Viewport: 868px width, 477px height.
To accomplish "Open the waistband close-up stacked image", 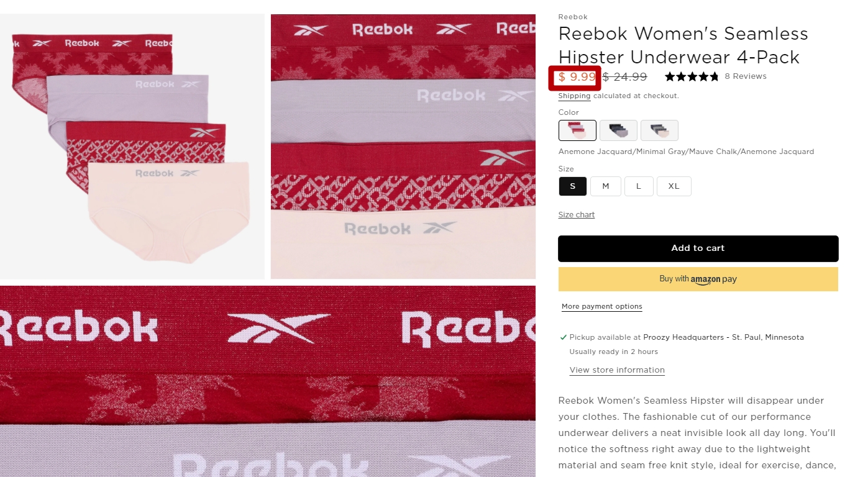I will [403, 147].
